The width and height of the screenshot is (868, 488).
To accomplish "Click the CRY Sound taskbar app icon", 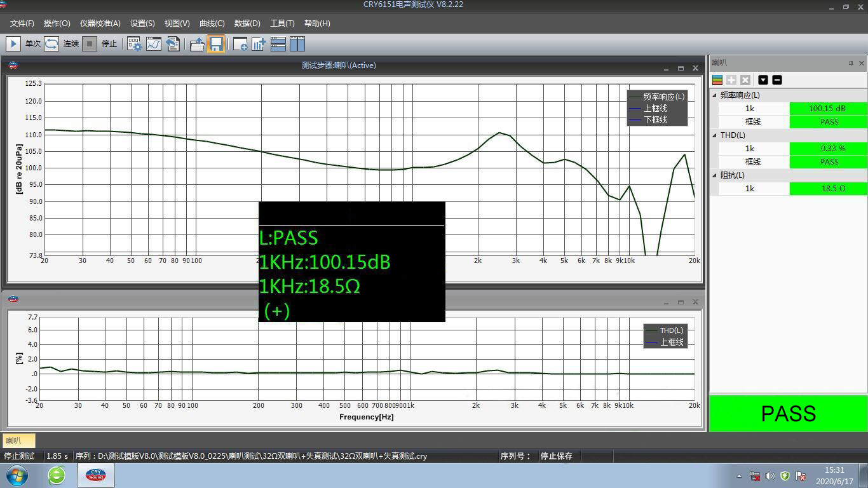I will (96, 475).
